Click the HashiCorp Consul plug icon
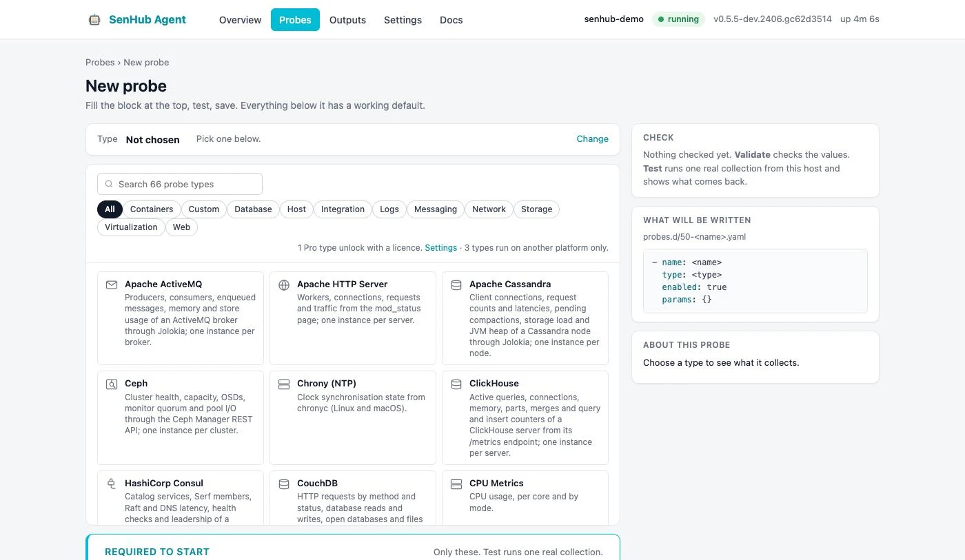Screen dimensions: 965x560 click(112, 484)
